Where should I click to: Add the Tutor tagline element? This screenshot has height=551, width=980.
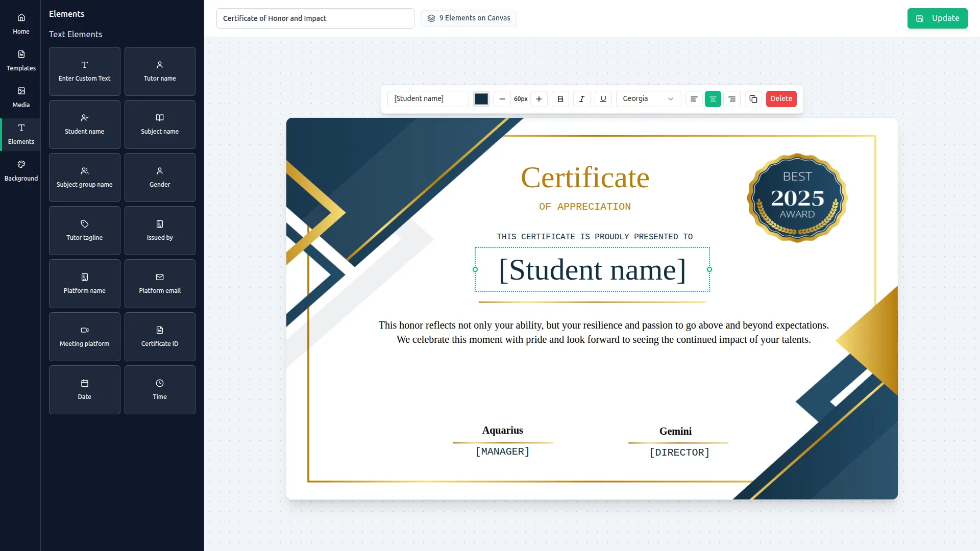click(x=85, y=231)
